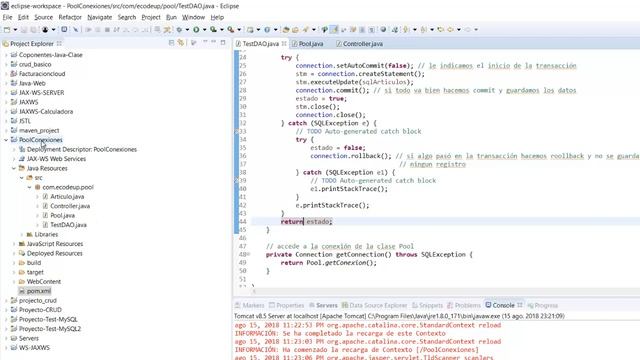Click the Open Type toolbar icon
Viewport: 640px width, 360px height.
point(286,29)
